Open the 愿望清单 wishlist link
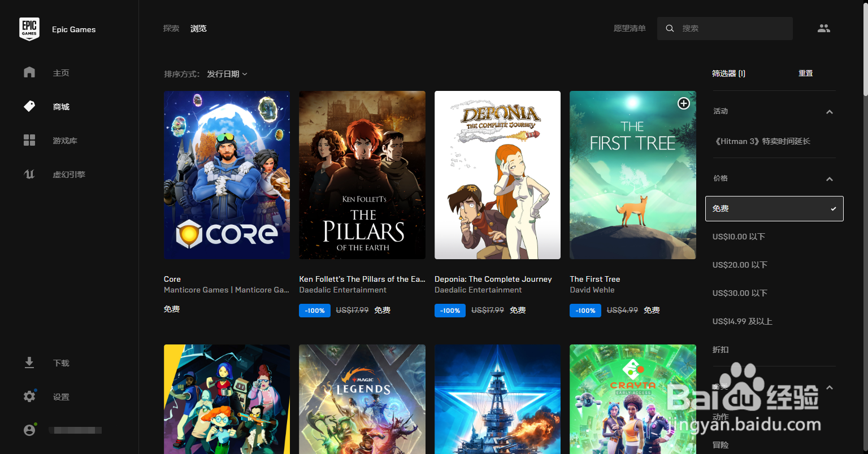Image resolution: width=868 pixels, height=454 pixels. (630, 28)
